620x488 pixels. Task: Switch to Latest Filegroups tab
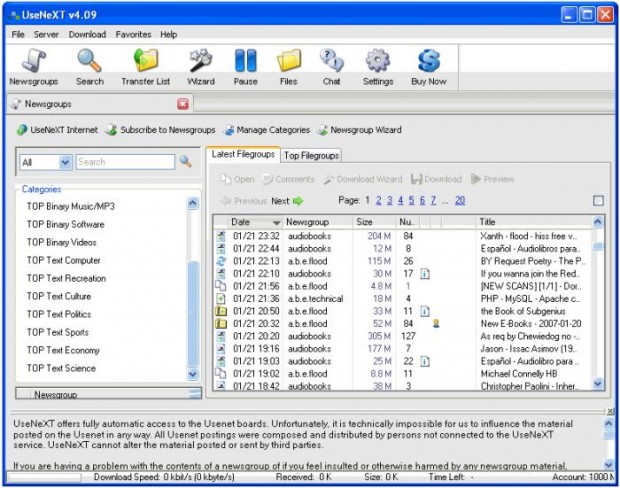(243, 154)
